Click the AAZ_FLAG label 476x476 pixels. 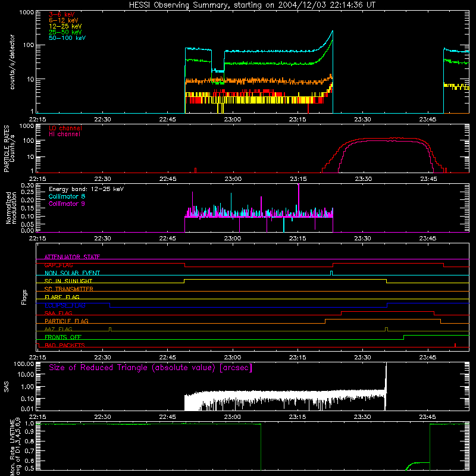point(58,329)
